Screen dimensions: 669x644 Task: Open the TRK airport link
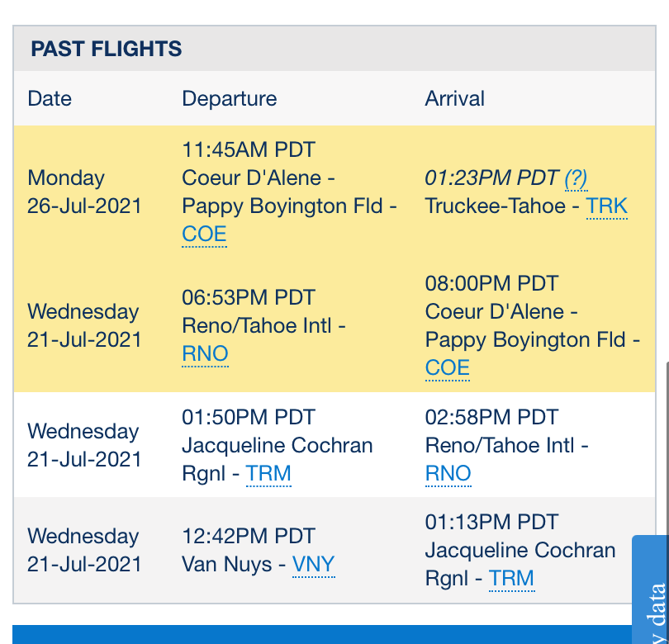pos(607,206)
